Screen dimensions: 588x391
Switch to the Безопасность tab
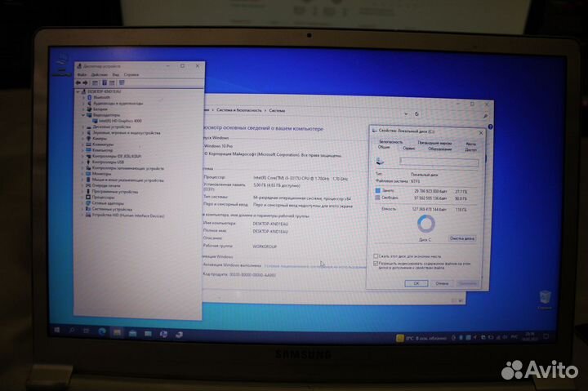tap(390, 142)
